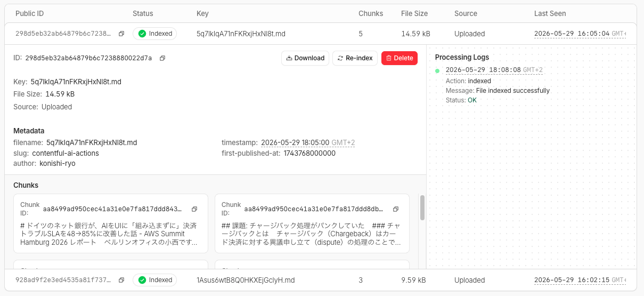The width and height of the screenshot is (644, 296).
Task: Click last seen timestamp 2026-05-29 16:05:04
Action: click(580, 34)
